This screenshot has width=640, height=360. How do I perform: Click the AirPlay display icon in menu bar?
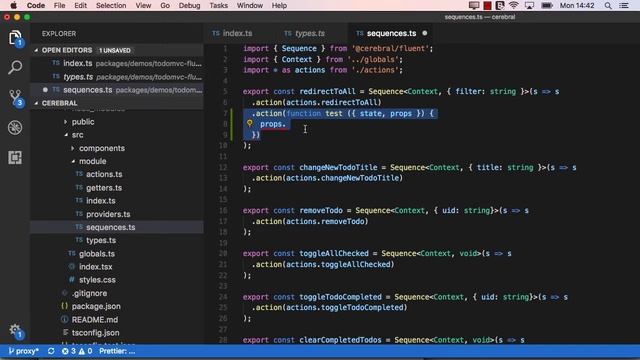[529, 6]
